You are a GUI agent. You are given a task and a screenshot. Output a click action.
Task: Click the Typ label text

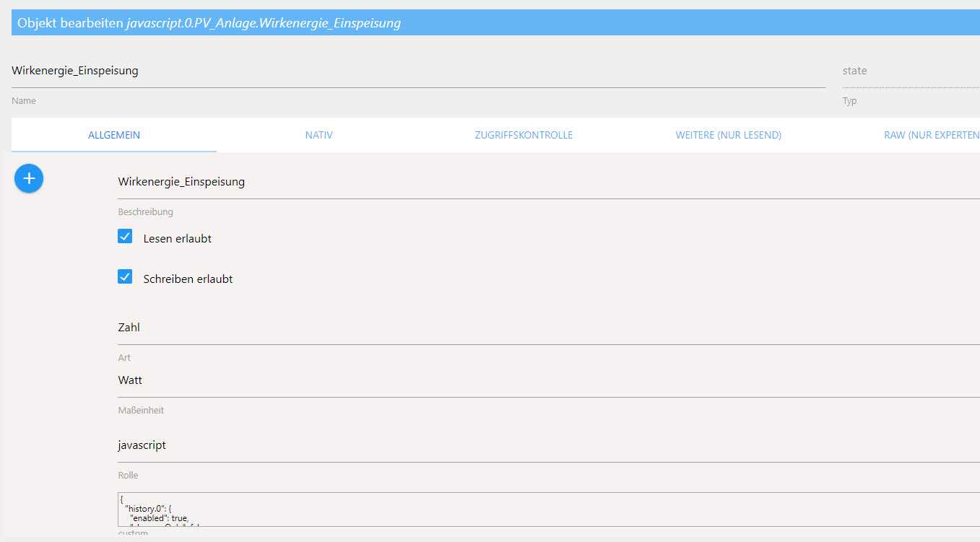point(849,101)
